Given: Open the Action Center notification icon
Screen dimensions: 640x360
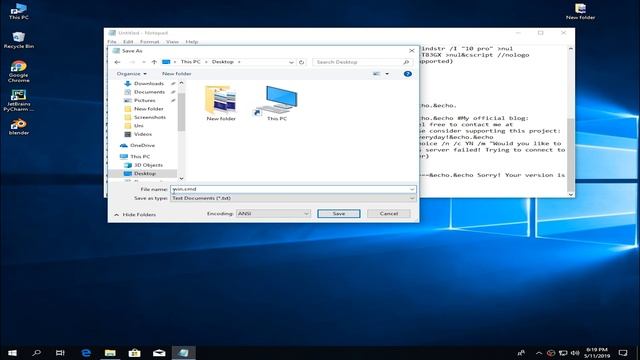Looking at the screenshot, I should click(x=623, y=353).
